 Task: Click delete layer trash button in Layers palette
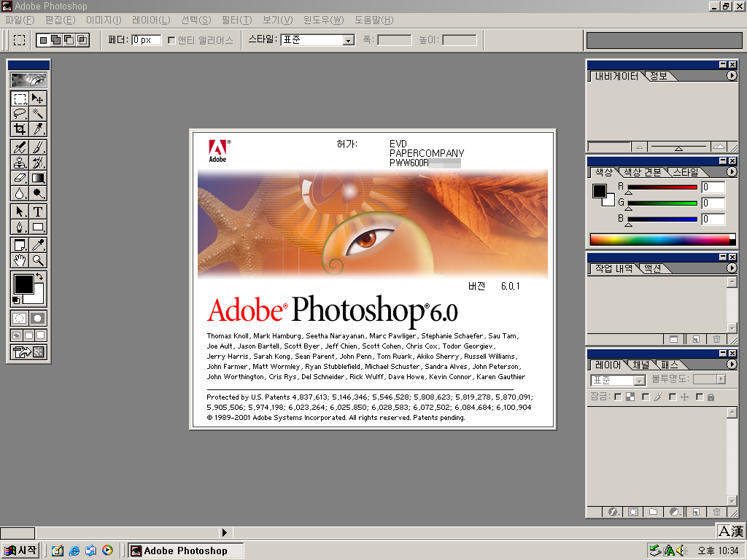(716, 512)
